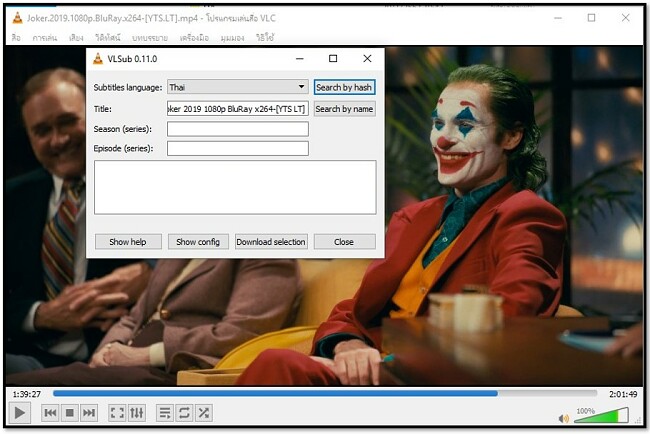
Task: Click the Close button in VLSub
Action: 344,242
